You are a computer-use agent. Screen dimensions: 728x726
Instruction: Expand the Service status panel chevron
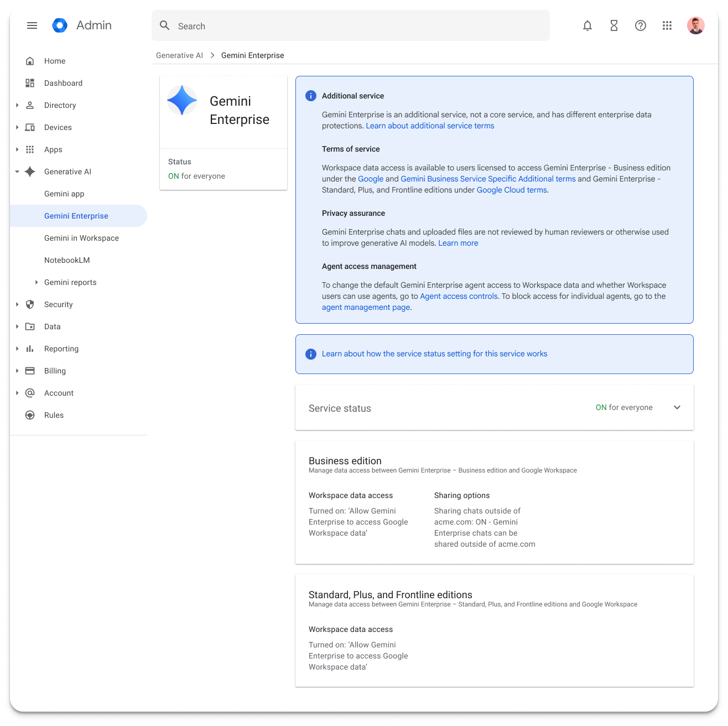[677, 407]
